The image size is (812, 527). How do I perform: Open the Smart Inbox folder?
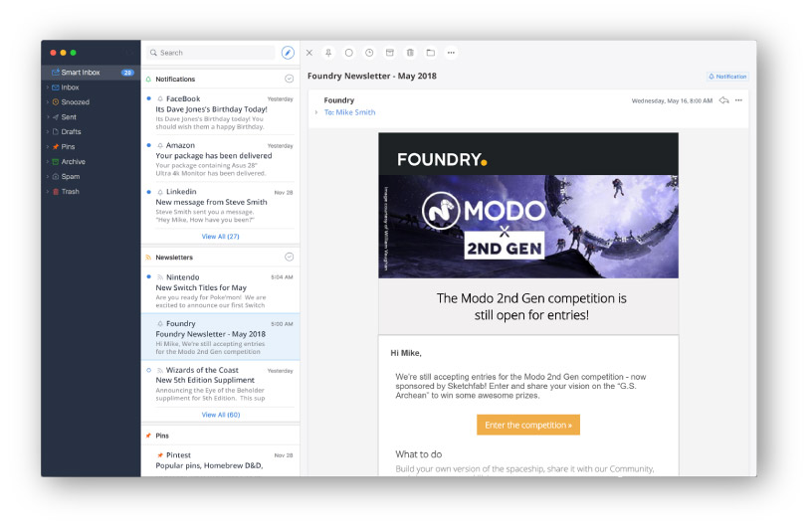92,73
